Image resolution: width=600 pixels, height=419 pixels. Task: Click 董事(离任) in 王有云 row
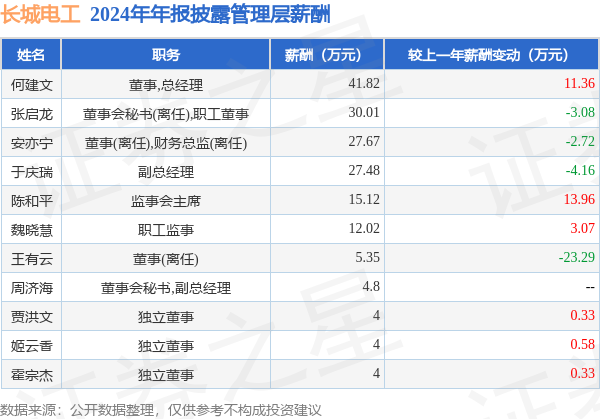pyautogui.click(x=166, y=259)
